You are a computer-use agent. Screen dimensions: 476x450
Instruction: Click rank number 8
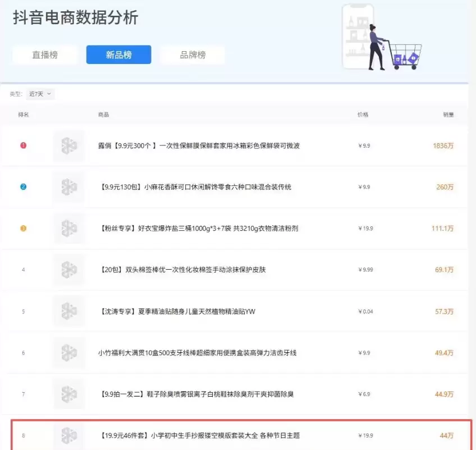click(24, 435)
